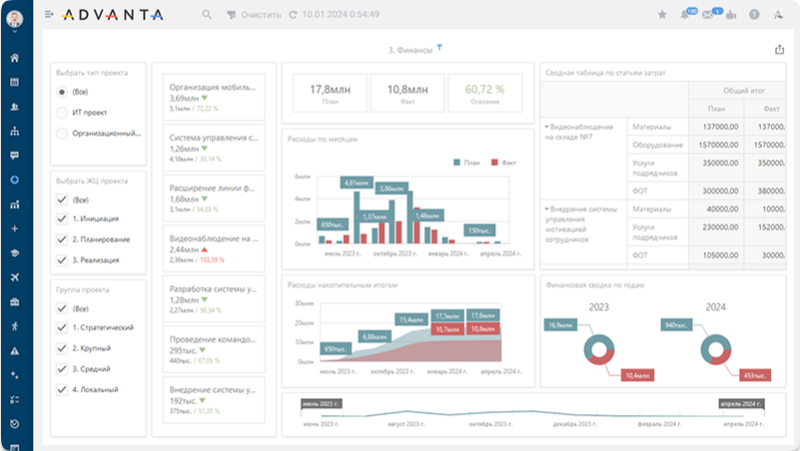Open filter icon next to '3. Финансы'
The width and height of the screenshot is (800, 451).
(440, 48)
